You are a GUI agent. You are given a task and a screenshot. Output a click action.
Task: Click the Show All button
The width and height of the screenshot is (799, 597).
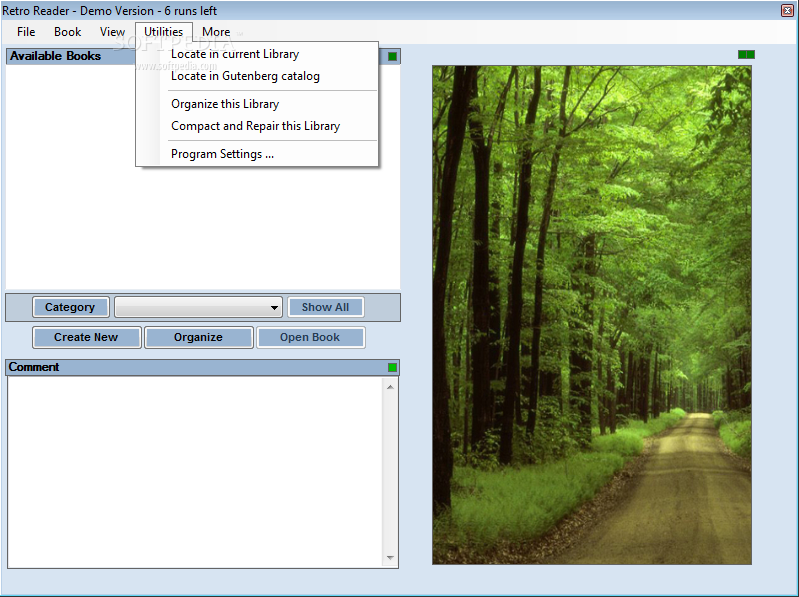pyautogui.click(x=326, y=307)
